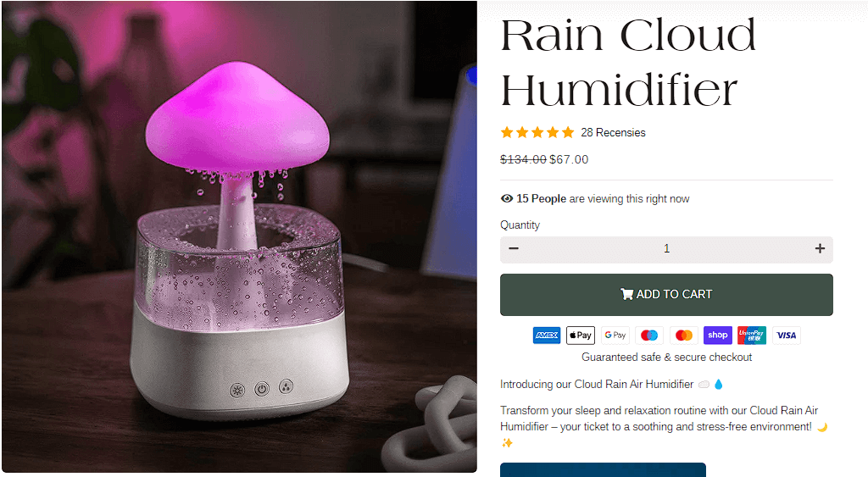The height and width of the screenshot is (477, 868).
Task: Click the dark blue banner below description
Action: pyautogui.click(x=603, y=470)
